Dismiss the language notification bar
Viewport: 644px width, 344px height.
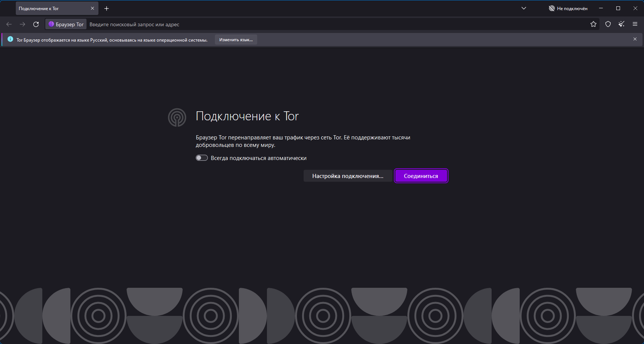click(x=635, y=39)
